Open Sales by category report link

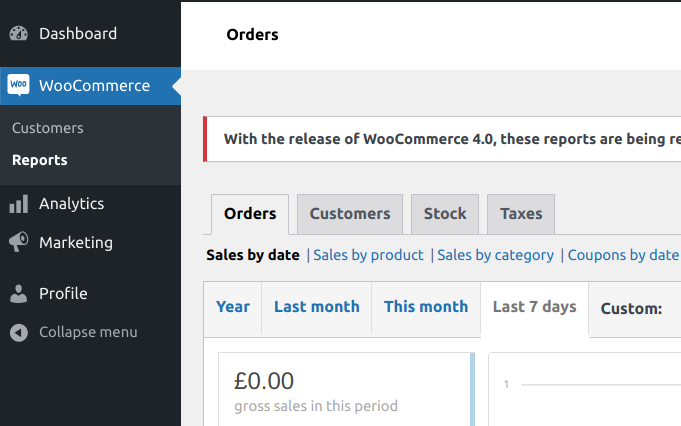[x=496, y=255]
